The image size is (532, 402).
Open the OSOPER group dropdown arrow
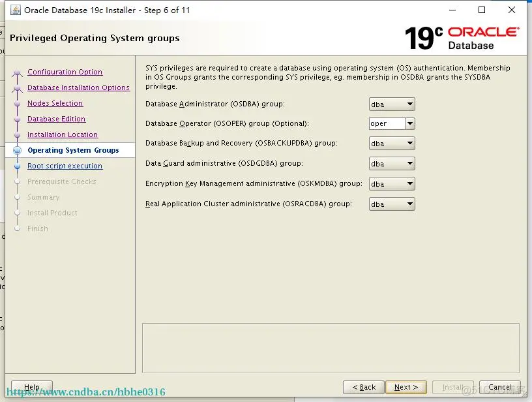coord(410,123)
